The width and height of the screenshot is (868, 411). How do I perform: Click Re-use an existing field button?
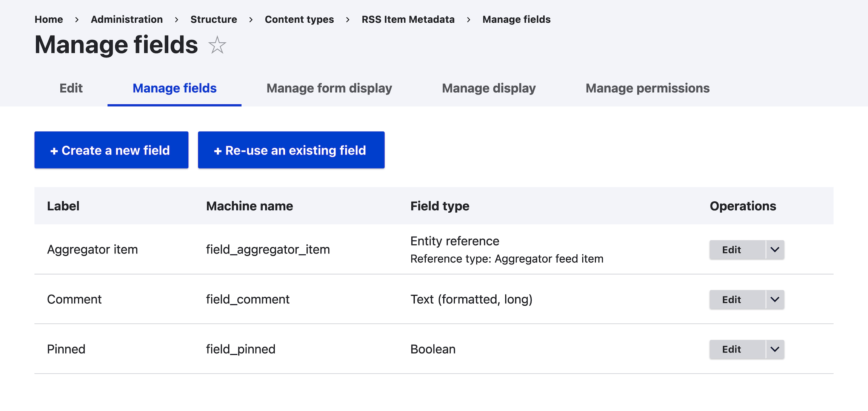pyautogui.click(x=291, y=151)
